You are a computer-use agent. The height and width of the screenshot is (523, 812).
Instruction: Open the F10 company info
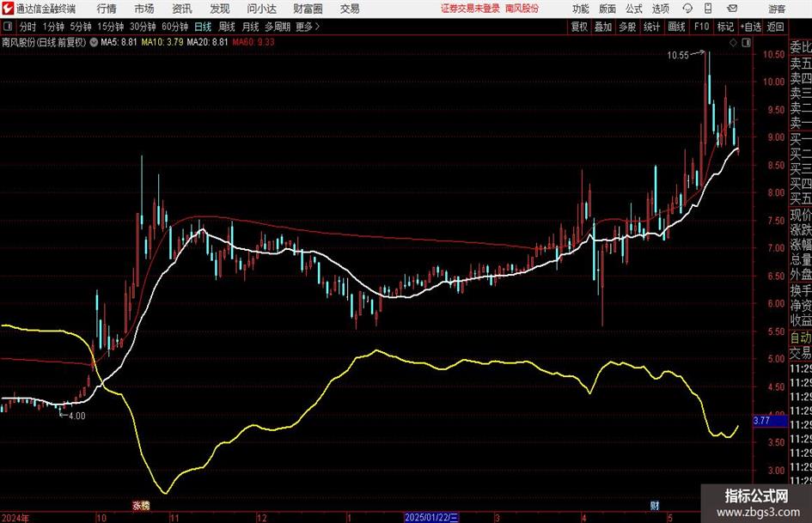point(701,27)
